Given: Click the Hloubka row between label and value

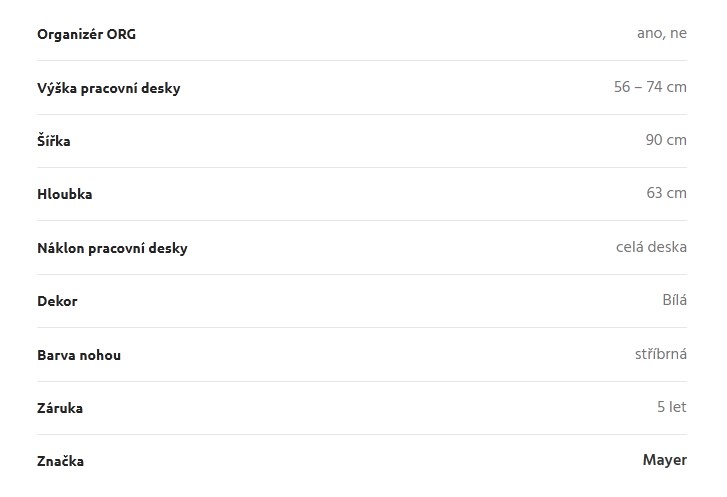Looking at the screenshot, I should [x=362, y=194].
